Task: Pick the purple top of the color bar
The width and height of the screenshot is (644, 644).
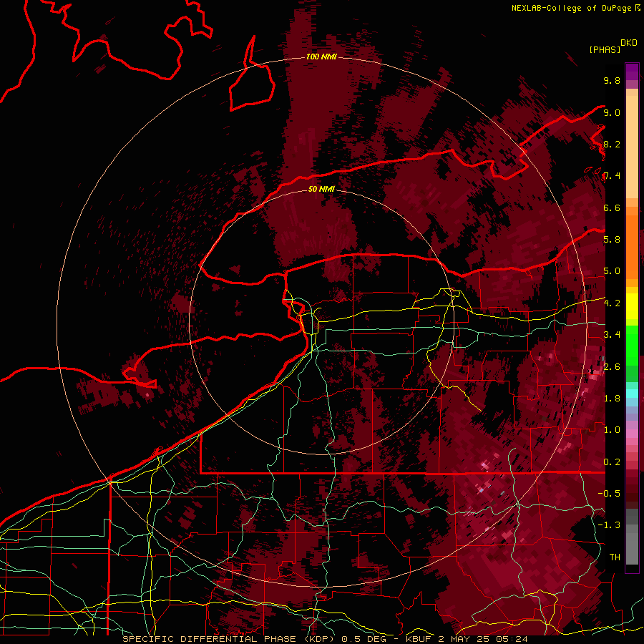Action: tap(632, 72)
